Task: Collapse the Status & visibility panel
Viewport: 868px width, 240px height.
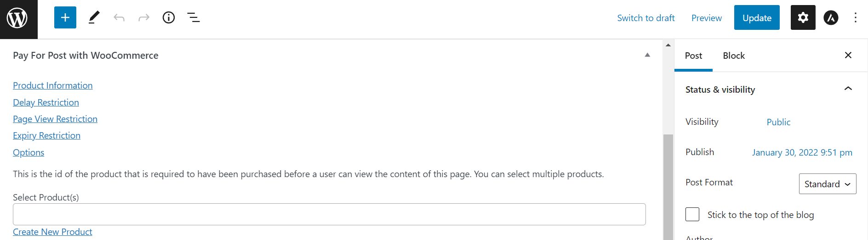Action: (x=848, y=89)
